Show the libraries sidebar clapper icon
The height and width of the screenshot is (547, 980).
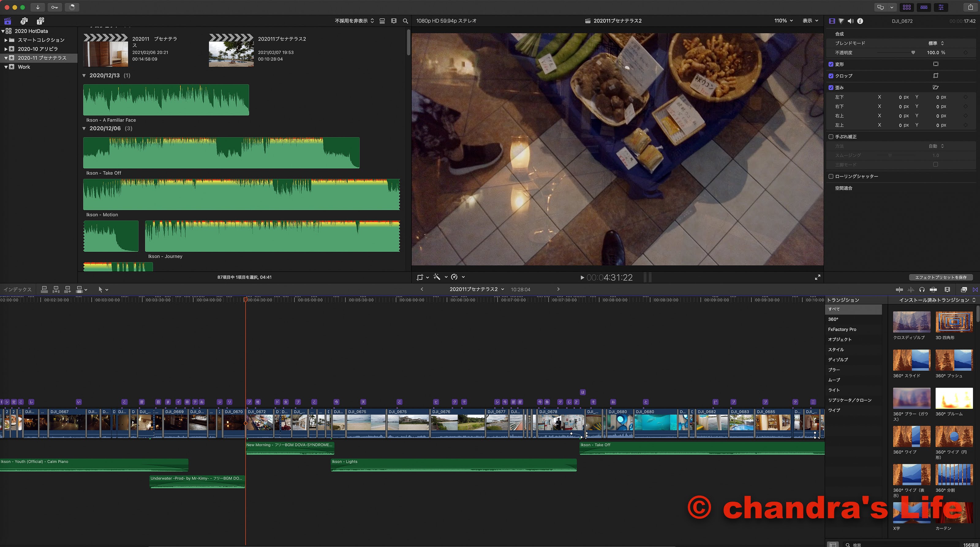point(8,21)
